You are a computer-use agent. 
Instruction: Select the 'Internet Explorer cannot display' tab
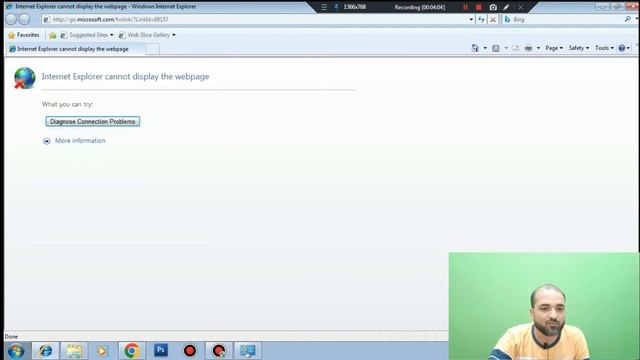tap(76, 49)
